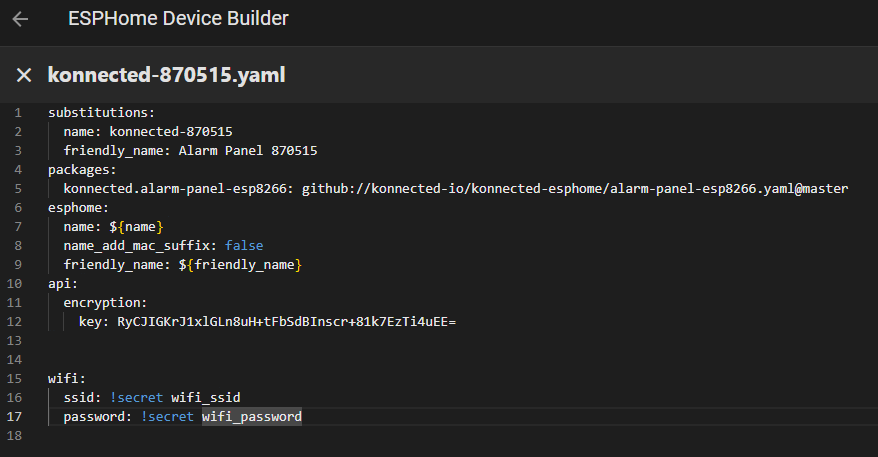Screen dimensions: 878x457
Task: Place cursor on the api key
Action: click(60, 284)
